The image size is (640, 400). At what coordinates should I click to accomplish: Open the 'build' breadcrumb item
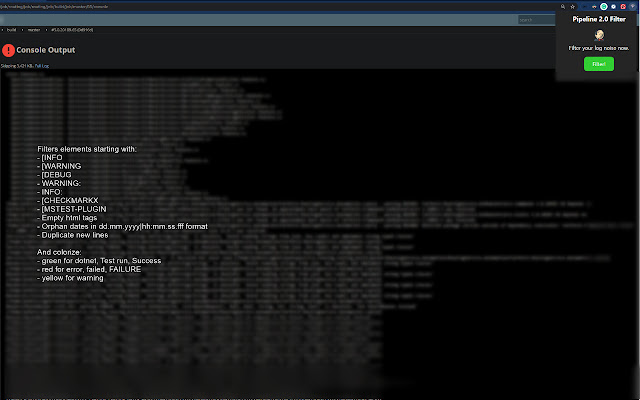pyautogui.click(x=11, y=30)
